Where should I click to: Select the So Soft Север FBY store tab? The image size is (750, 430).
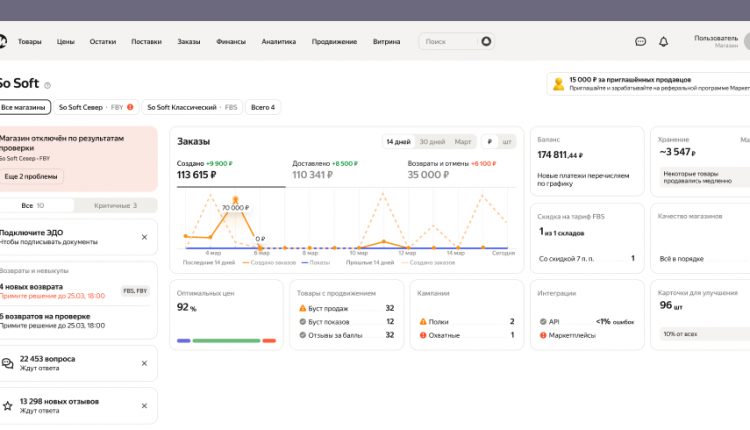tap(95, 107)
